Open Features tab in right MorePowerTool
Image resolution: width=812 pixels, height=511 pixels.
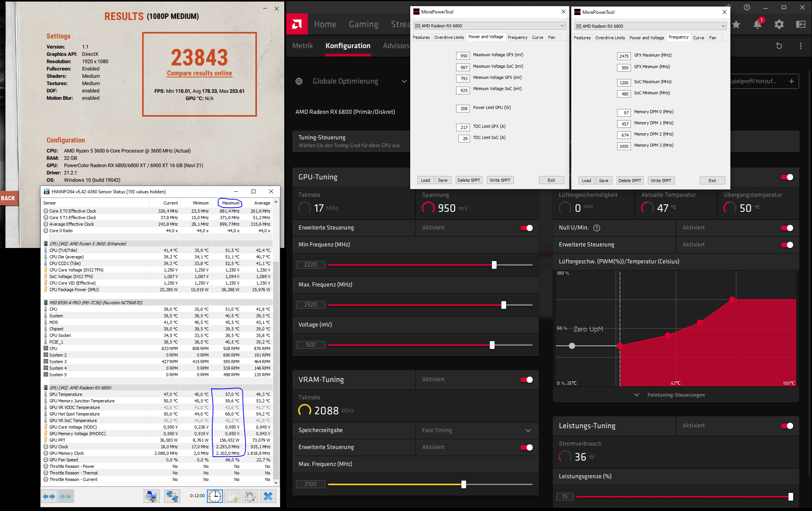click(582, 38)
